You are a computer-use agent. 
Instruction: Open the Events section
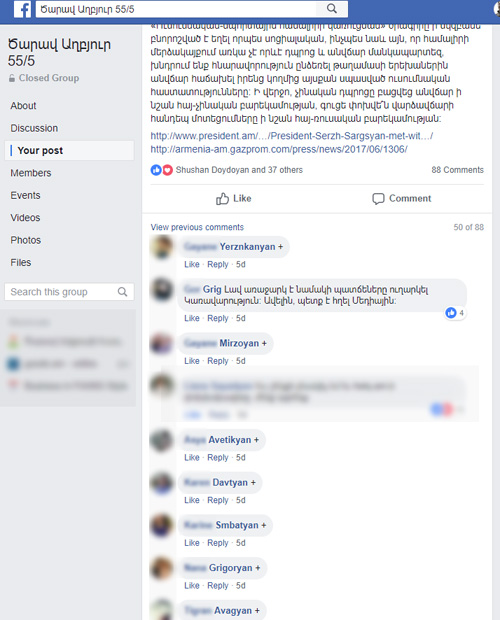25,195
